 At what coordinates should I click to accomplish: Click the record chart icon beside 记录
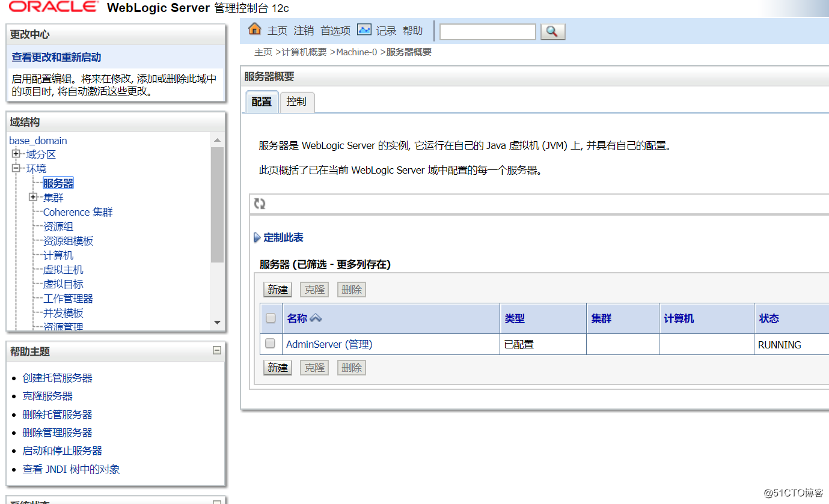[x=364, y=29]
